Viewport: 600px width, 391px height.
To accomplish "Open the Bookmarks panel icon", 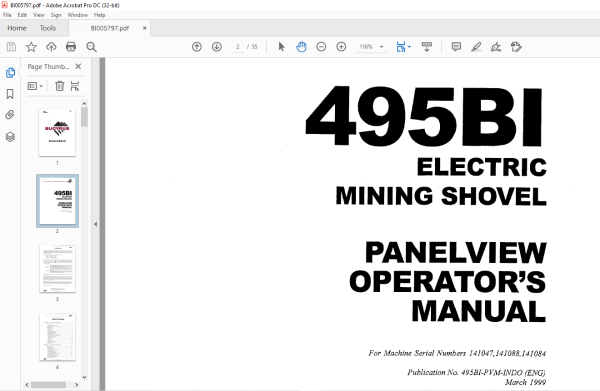I will click(10, 94).
